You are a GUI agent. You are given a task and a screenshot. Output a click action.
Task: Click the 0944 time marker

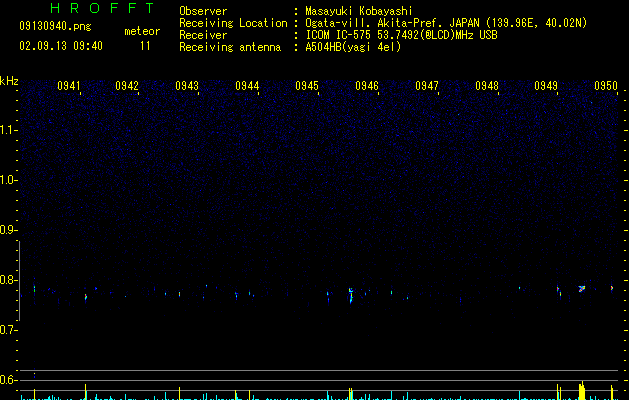247,85
